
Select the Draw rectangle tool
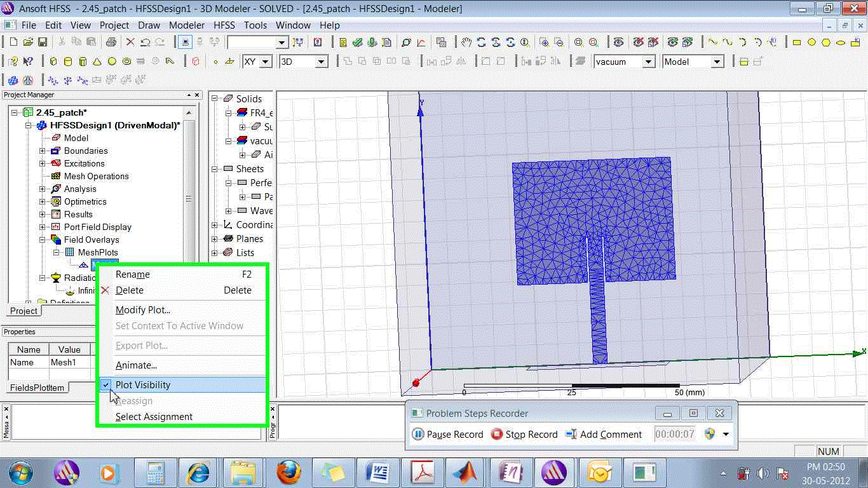coord(796,42)
